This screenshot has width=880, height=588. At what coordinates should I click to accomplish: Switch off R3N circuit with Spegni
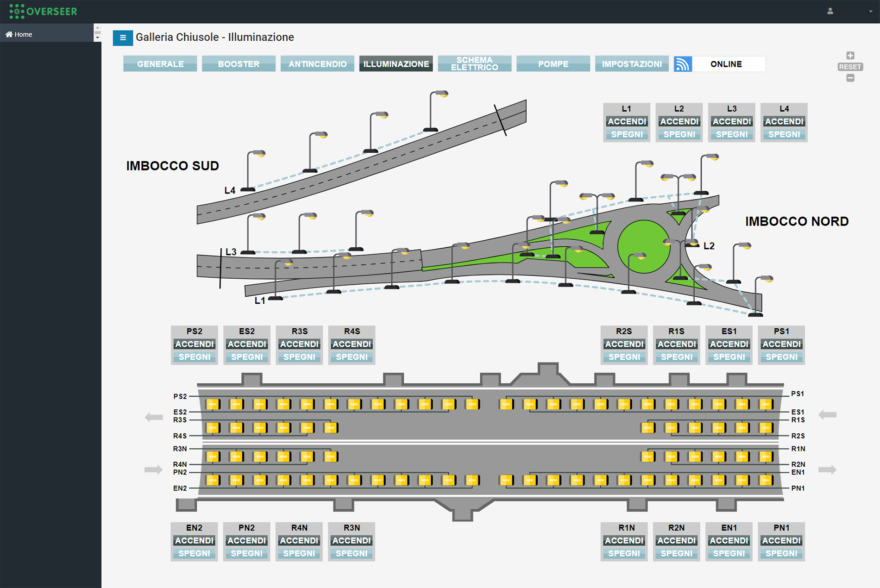[352, 553]
